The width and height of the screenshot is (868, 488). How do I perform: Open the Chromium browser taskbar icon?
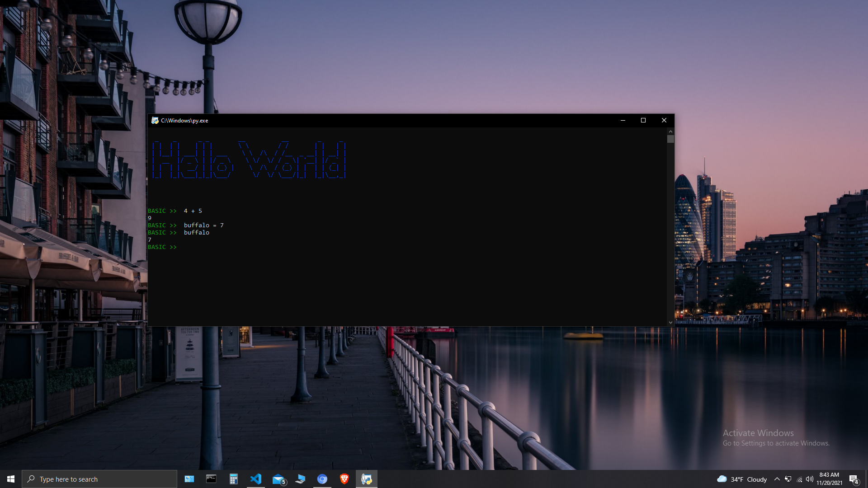point(322,479)
